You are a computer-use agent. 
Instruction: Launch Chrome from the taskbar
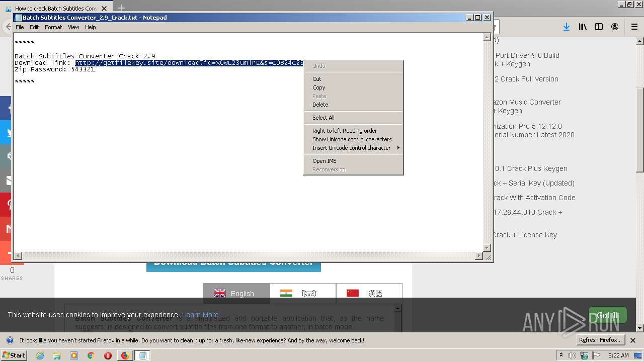(91, 355)
